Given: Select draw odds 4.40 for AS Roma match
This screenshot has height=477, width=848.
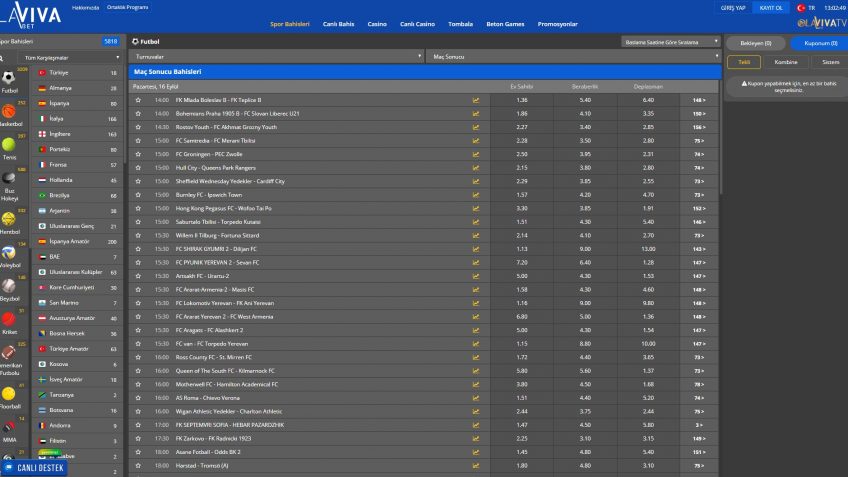Looking at the screenshot, I should coord(585,398).
